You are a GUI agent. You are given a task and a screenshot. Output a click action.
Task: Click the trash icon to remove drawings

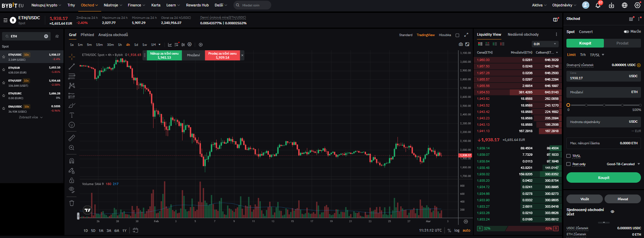click(72, 203)
